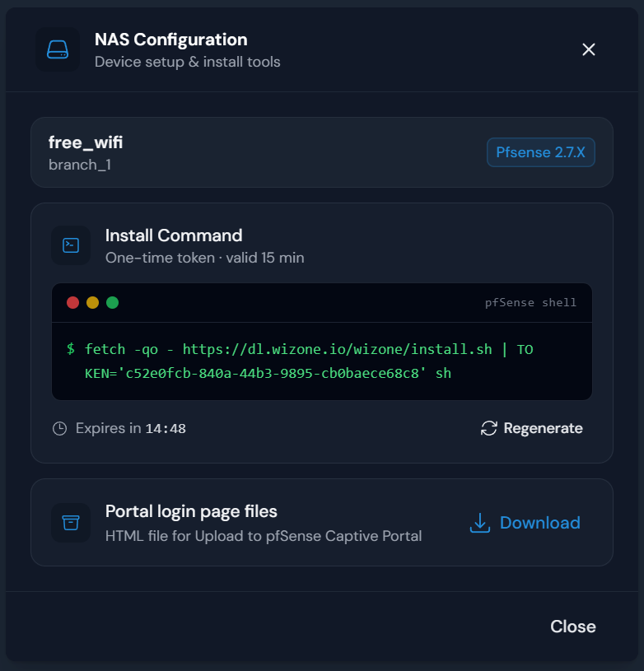Click the clock icon beside the expiry timer
The image size is (644, 671).
tap(59, 428)
